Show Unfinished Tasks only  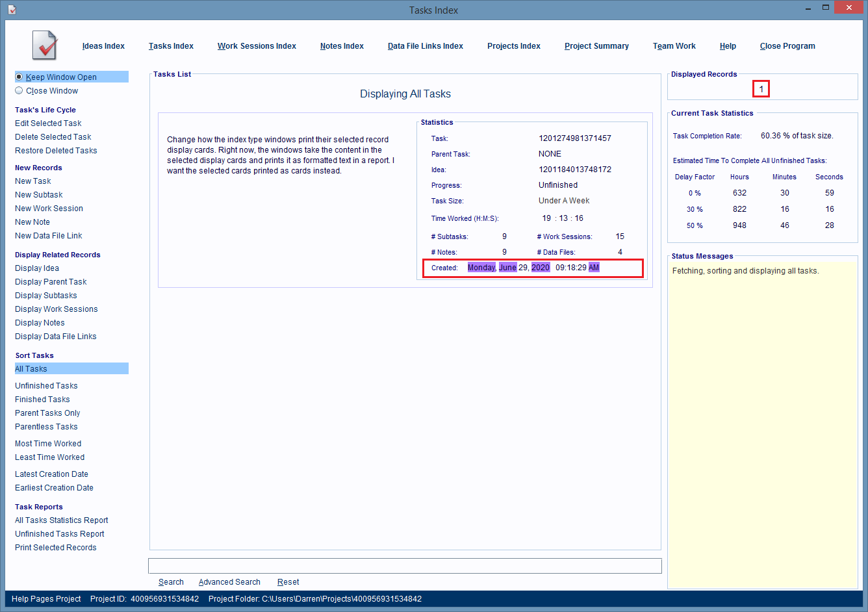coord(46,386)
